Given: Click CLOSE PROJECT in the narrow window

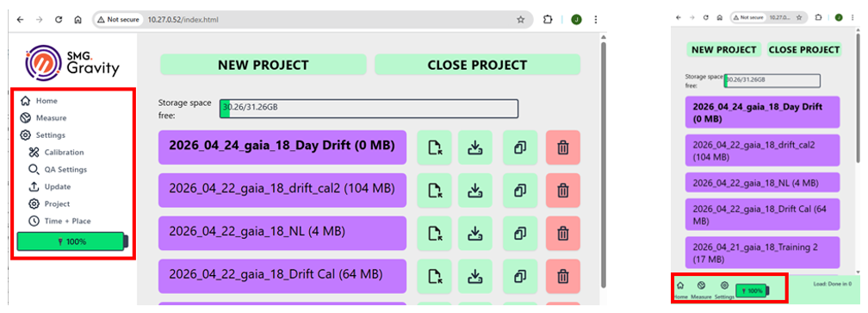Looking at the screenshot, I should click(803, 49).
